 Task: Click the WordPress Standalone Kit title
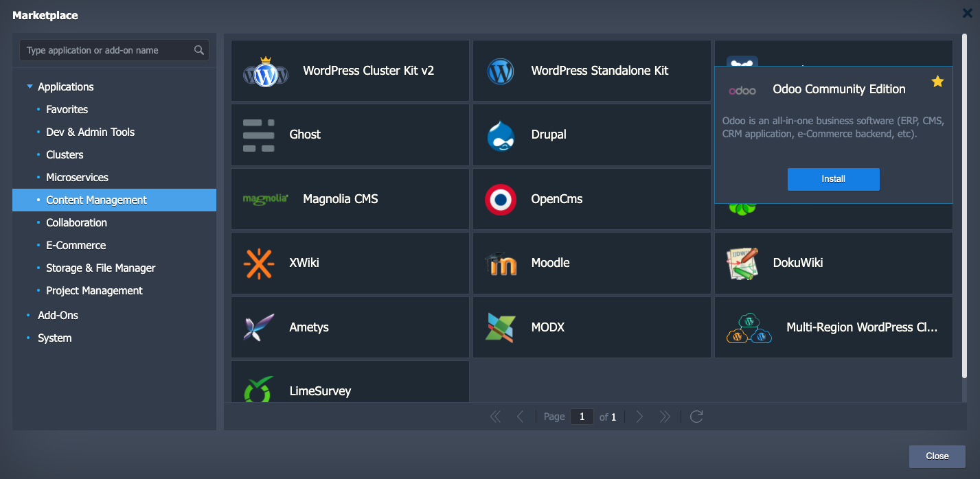600,71
